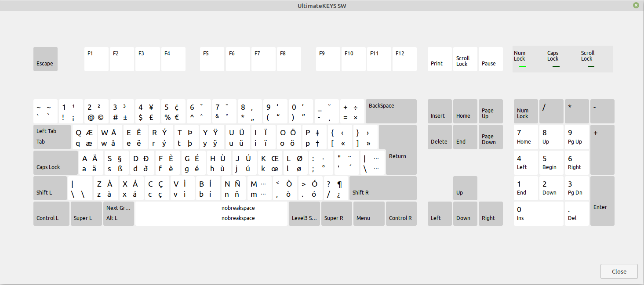Image resolution: width=644 pixels, height=285 pixels.
Task: Click the BackSpace key
Action: click(x=390, y=111)
